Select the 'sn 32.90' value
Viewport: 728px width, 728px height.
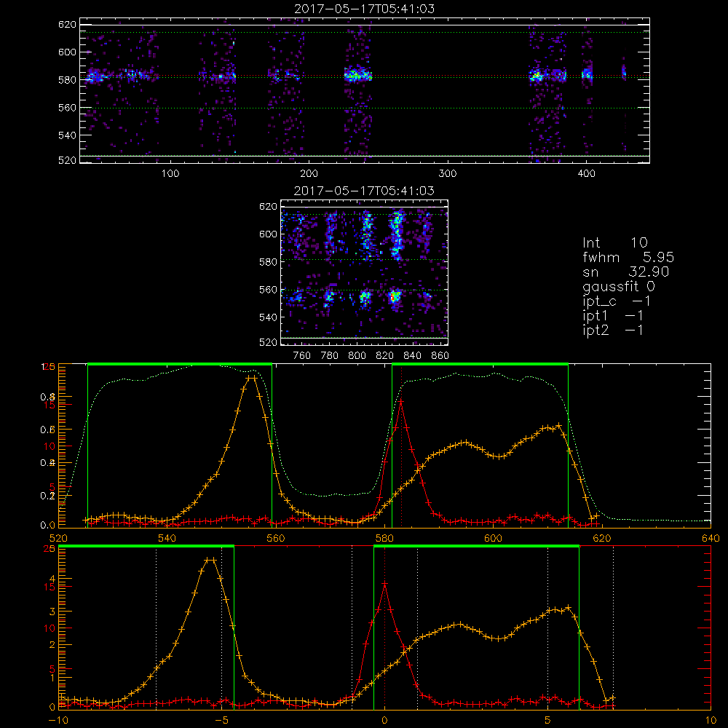(x=626, y=272)
